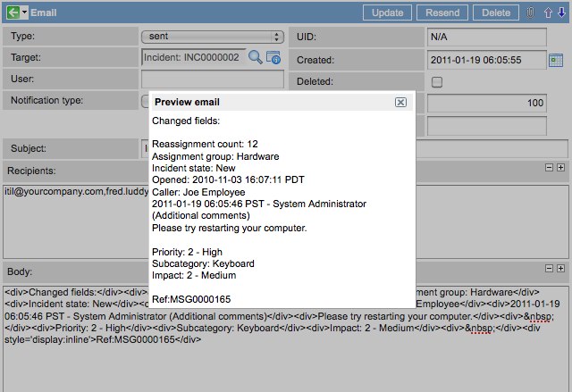Viewport: 572px width, 392px height.
Task: Collapse the Recipients field with minus icon
Action: (549, 168)
